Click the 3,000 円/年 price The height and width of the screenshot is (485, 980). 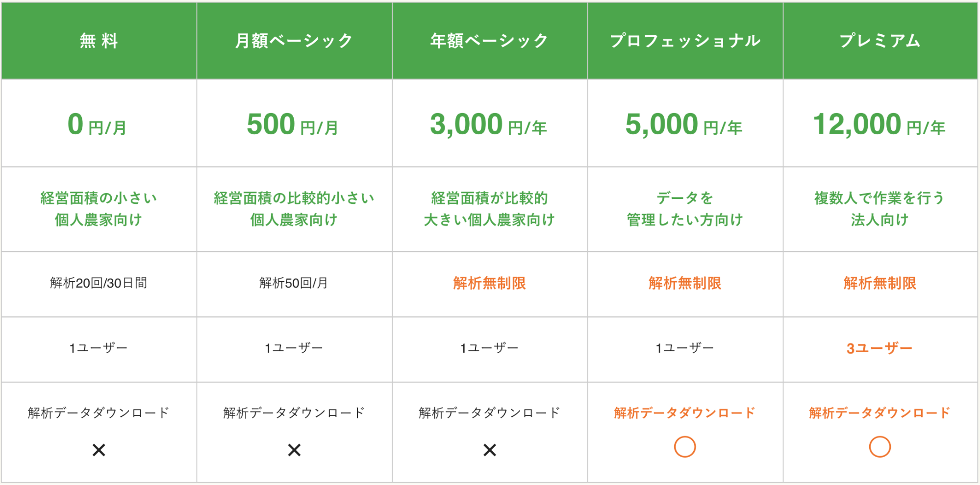[x=488, y=124]
